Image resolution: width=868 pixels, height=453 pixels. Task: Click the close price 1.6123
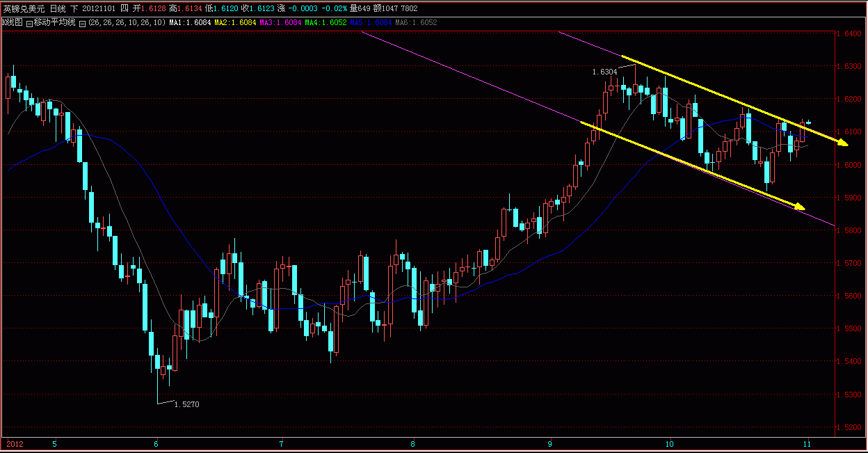click(261, 8)
